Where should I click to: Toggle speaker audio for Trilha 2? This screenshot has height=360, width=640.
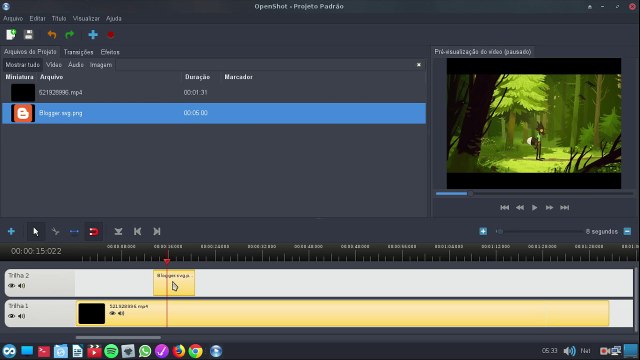click(x=22, y=286)
